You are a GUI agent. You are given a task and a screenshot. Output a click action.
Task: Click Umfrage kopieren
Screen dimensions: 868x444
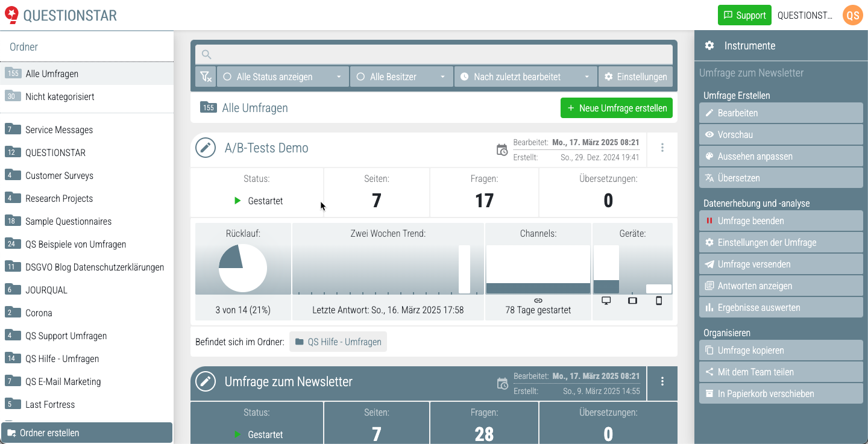[781, 350]
